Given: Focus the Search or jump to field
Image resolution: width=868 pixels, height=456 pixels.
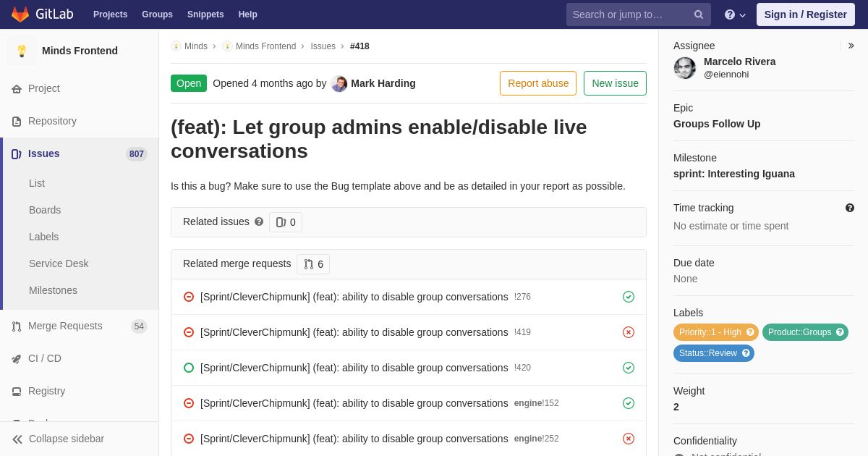Looking at the screenshot, I should 639,14.
